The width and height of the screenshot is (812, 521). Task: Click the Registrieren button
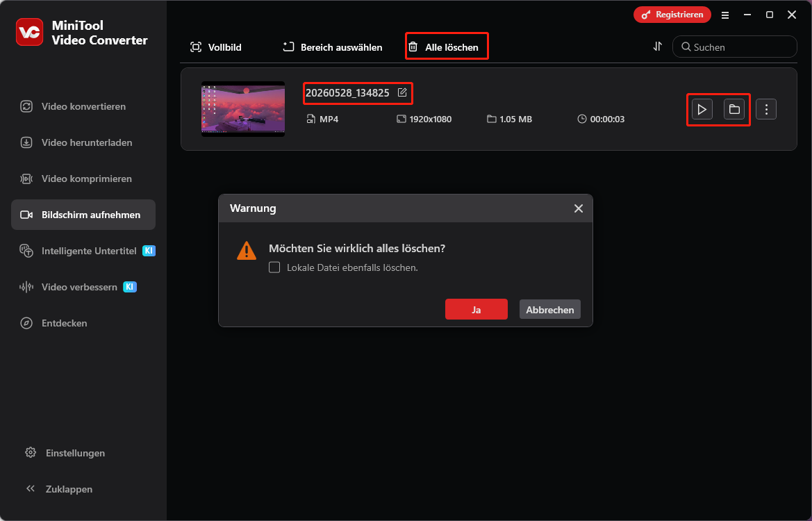point(672,15)
